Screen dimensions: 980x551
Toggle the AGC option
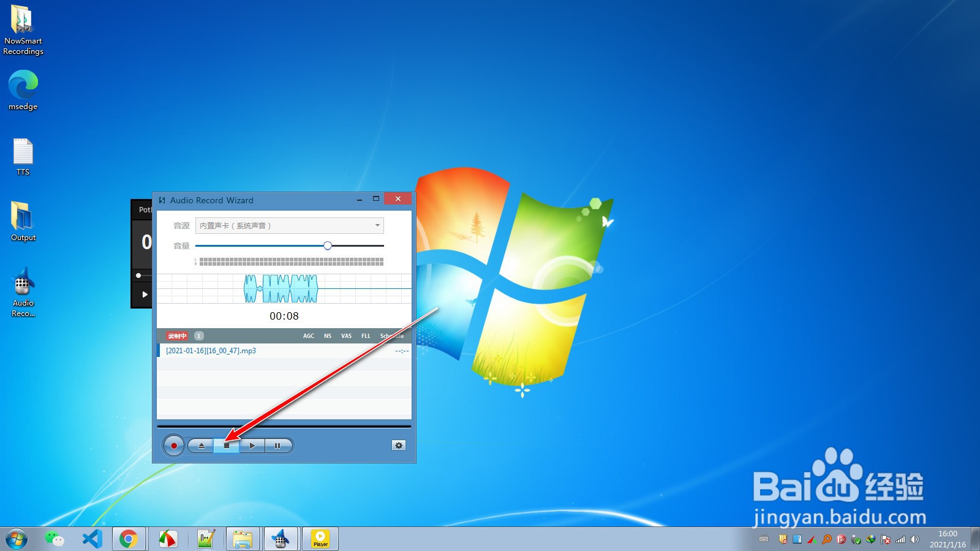pyautogui.click(x=309, y=336)
